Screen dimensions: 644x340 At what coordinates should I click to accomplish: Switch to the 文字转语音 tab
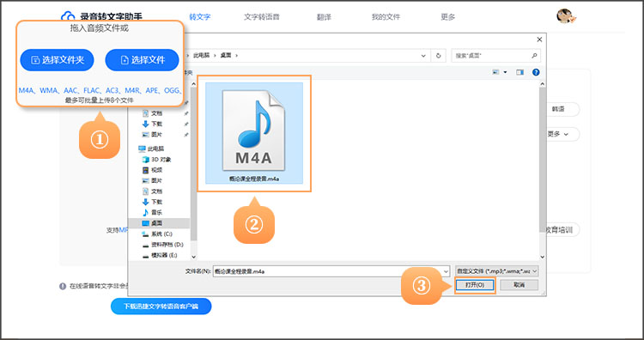point(262,17)
